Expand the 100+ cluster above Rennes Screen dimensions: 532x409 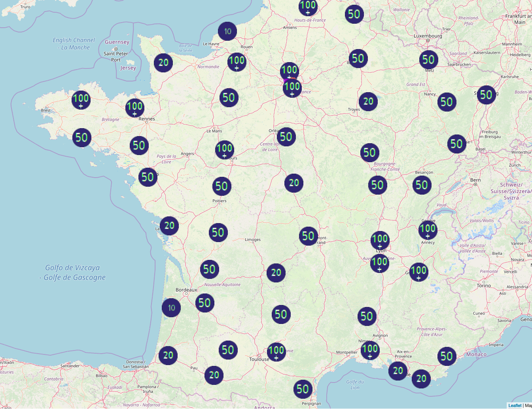(134, 107)
